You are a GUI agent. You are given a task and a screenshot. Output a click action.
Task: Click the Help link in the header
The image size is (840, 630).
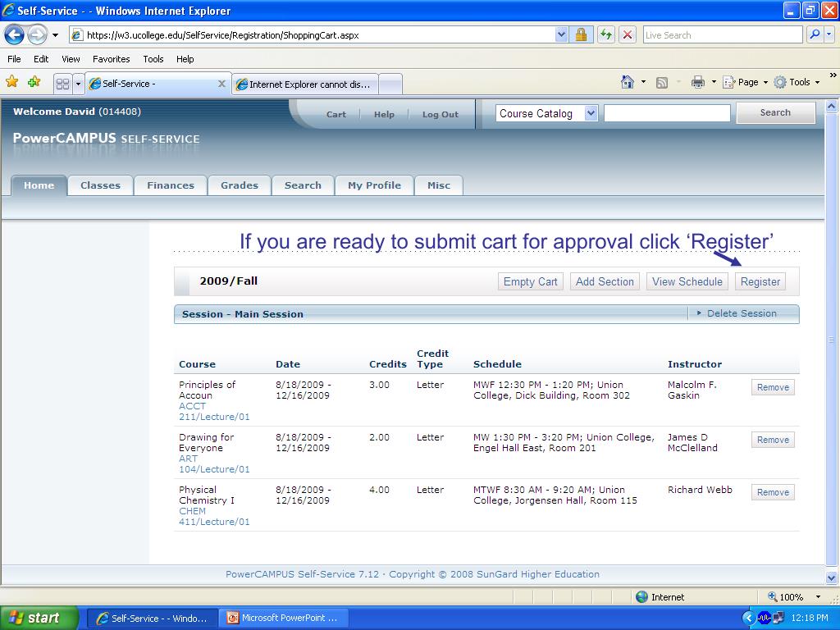pyautogui.click(x=384, y=114)
